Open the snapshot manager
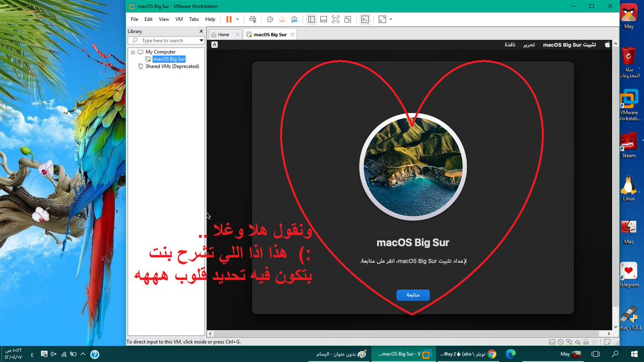This screenshot has height=362, width=644. click(x=294, y=19)
